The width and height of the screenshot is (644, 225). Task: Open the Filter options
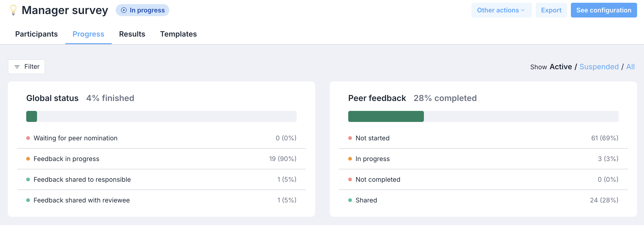click(26, 67)
